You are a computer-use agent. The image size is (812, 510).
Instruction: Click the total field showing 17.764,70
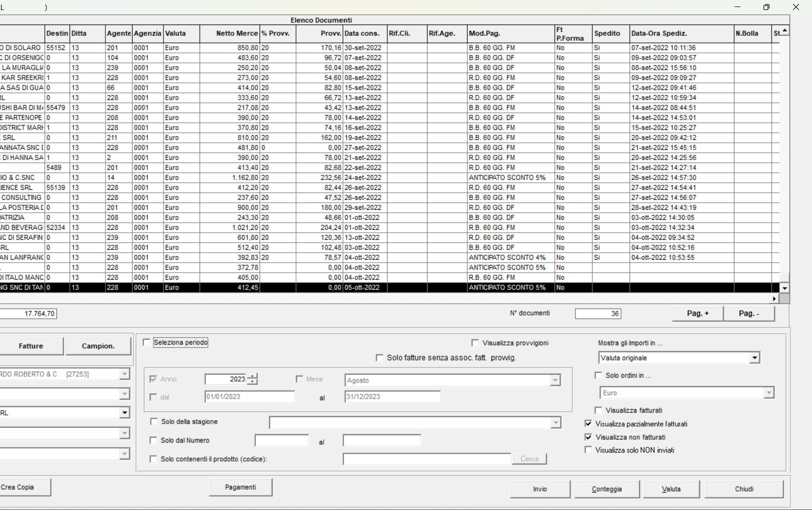(x=28, y=314)
